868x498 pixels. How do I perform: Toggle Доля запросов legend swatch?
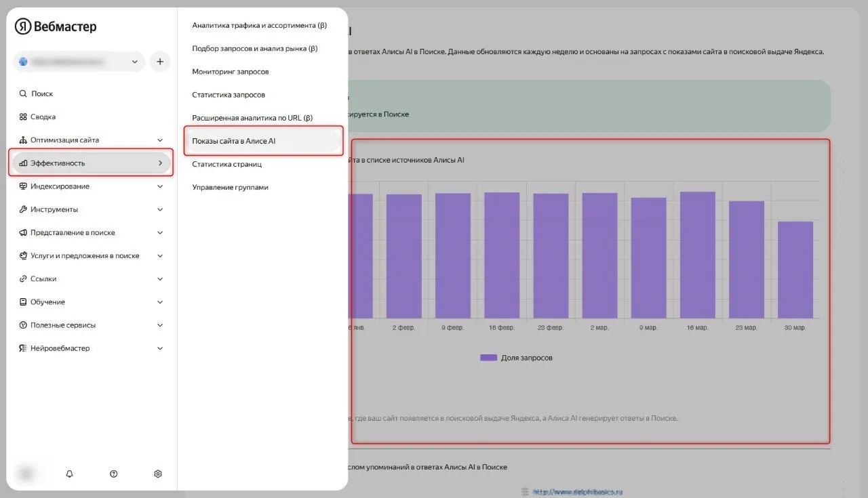(488, 357)
